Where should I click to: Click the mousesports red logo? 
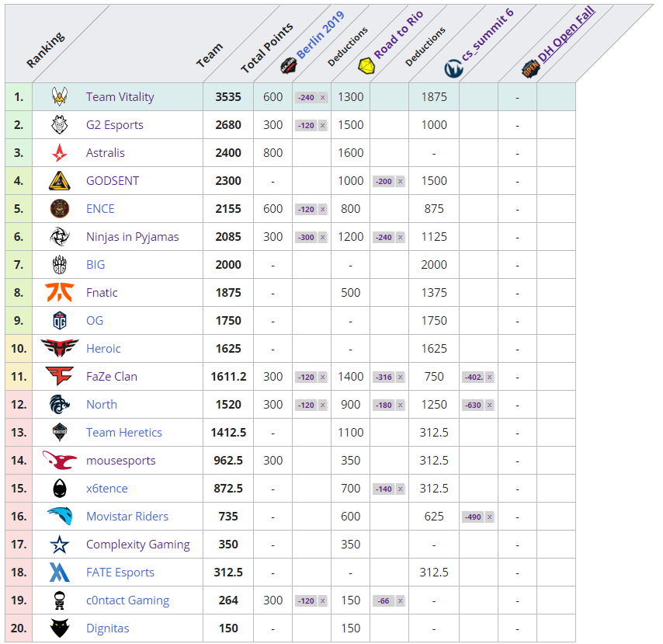tap(60, 460)
